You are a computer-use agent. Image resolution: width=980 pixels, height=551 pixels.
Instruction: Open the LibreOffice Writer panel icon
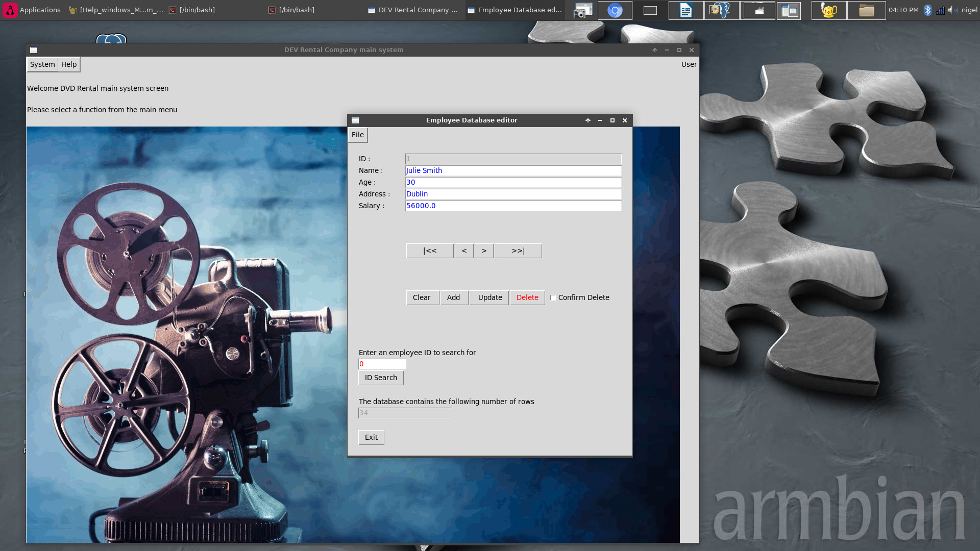pyautogui.click(x=685, y=10)
